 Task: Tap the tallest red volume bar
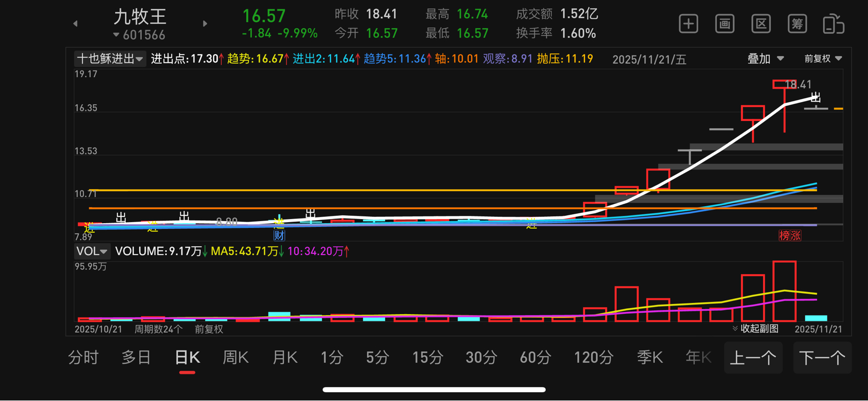coord(784,291)
